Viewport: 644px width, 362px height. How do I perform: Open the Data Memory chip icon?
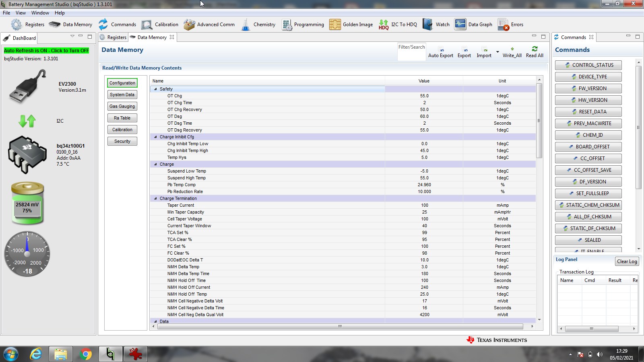pyautogui.click(x=54, y=25)
